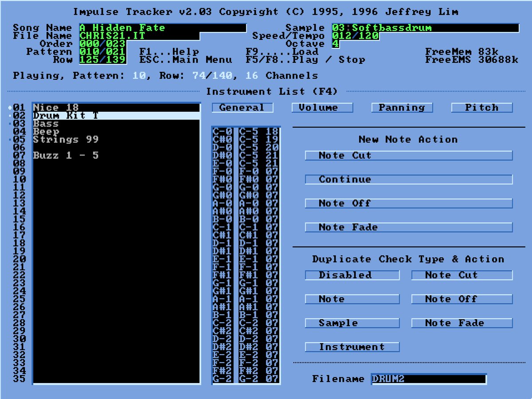Viewport: 532px width, 399px height.
Task: Click the ESC..Main Menu hint
Action: point(186,60)
